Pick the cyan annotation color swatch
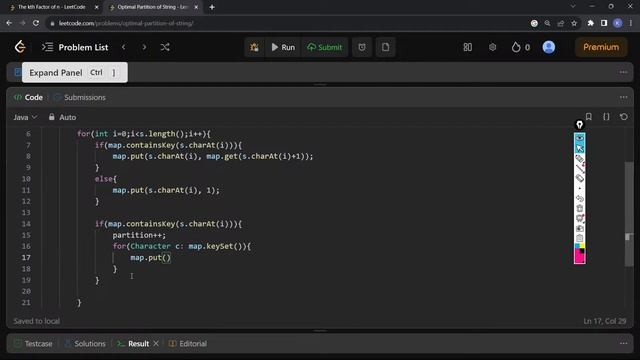This screenshot has height=360, width=640. coord(577,246)
